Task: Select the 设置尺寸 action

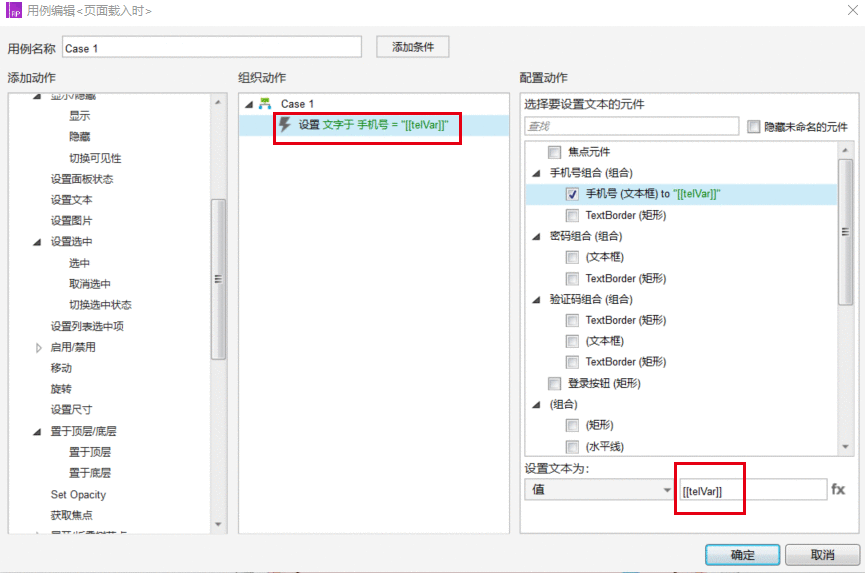Action: point(71,410)
